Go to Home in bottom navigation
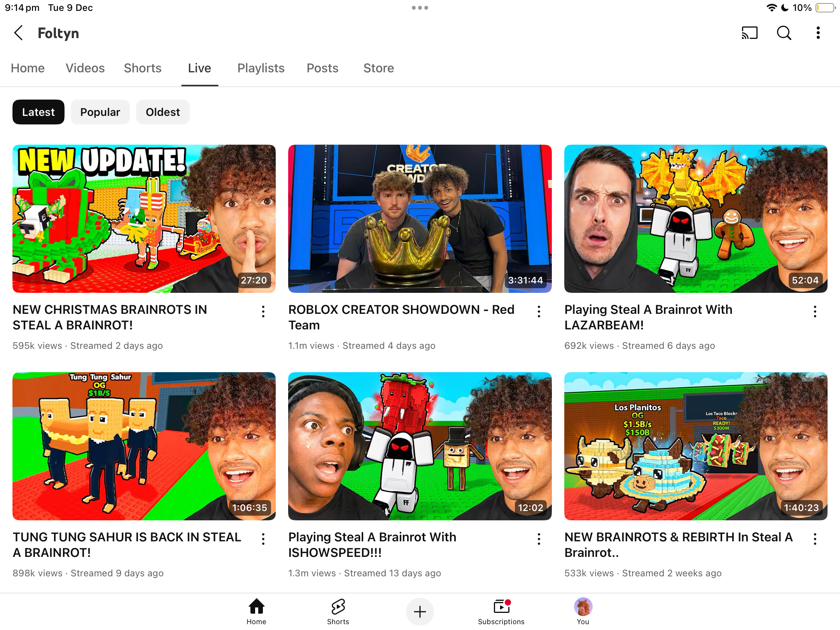 point(256,611)
